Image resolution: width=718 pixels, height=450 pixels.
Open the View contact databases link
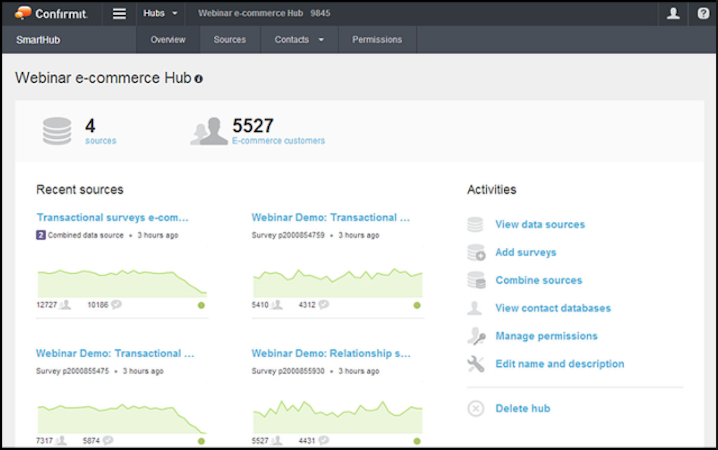point(553,308)
